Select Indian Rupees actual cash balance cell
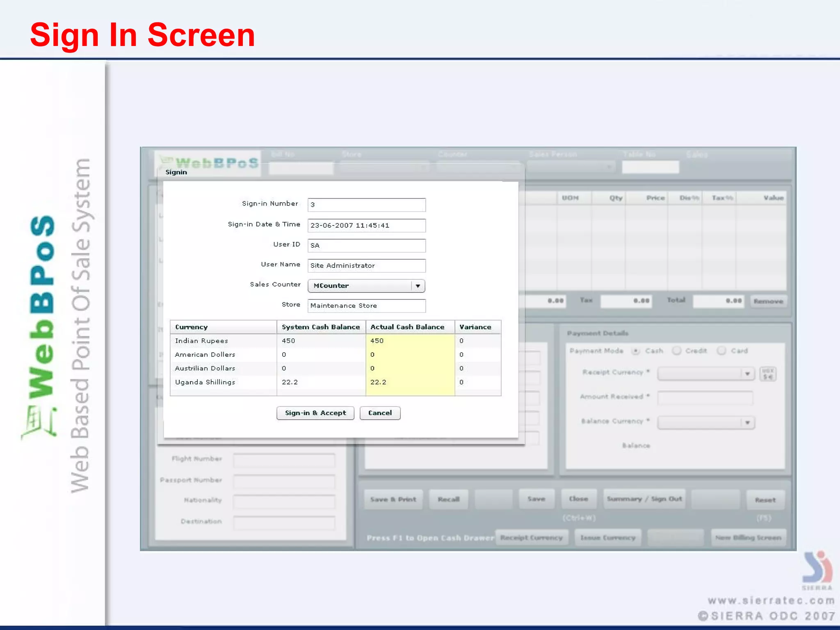This screenshot has width=840, height=630. click(x=410, y=341)
